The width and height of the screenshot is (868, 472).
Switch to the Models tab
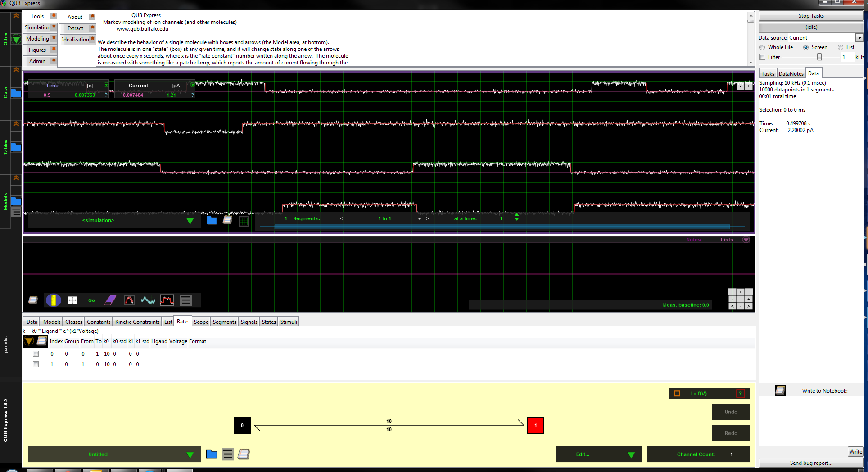[x=52, y=322]
